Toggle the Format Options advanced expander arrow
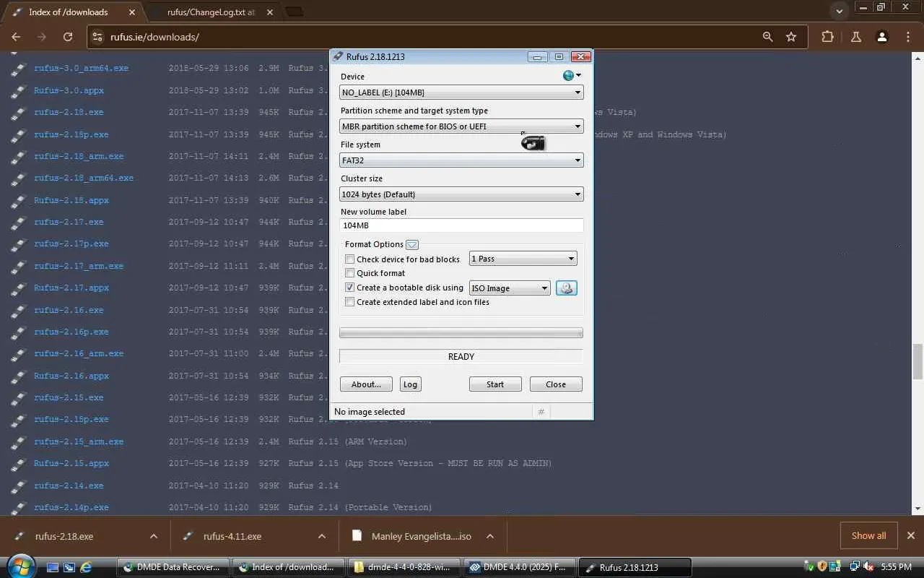The image size is (924, 578). tap(412, 245)
